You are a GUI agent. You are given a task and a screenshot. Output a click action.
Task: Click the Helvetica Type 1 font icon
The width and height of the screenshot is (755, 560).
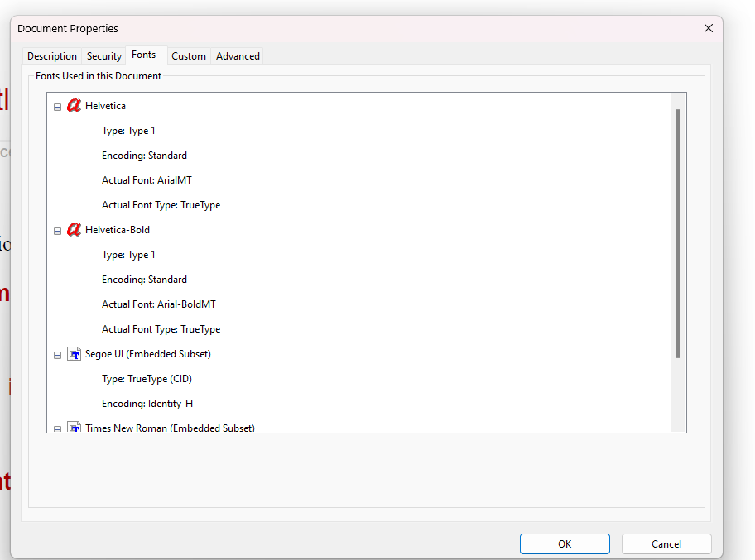point(74,106)
